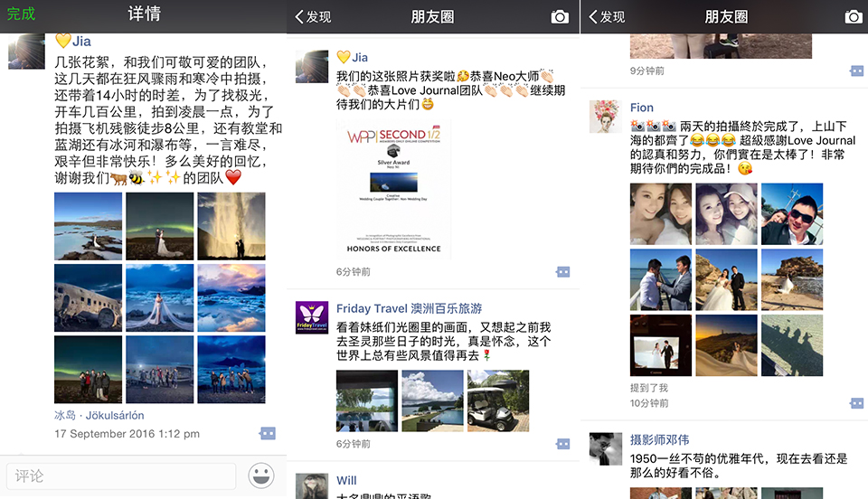View Fion's sunset hillside photo
This screenshot has width=868, height=499.
click(726, 345)
